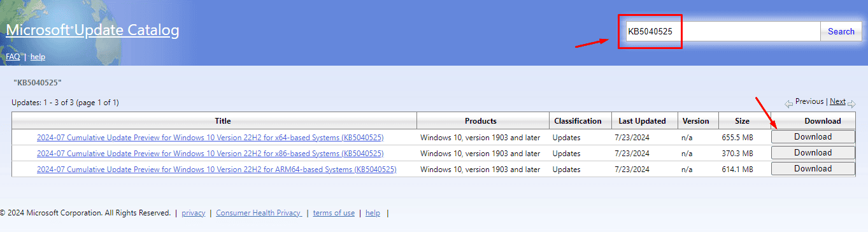
Task: Open the x86-based Systems KB5040525 update link
Action: [210, 153]
